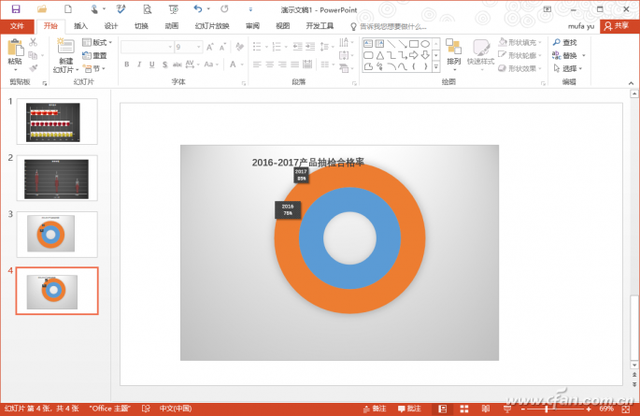Toggle Italic formatting
640x416 pixels.
point(140,65)
